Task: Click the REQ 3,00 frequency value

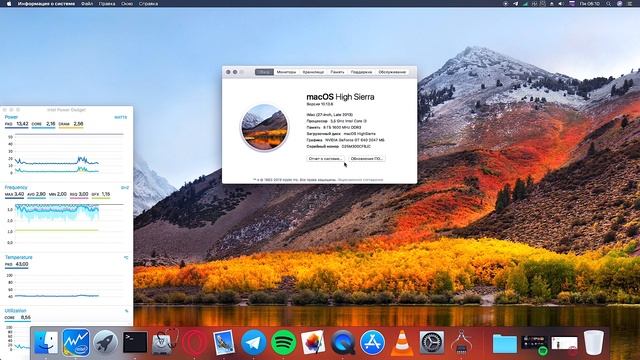Action: coord(79,194)
